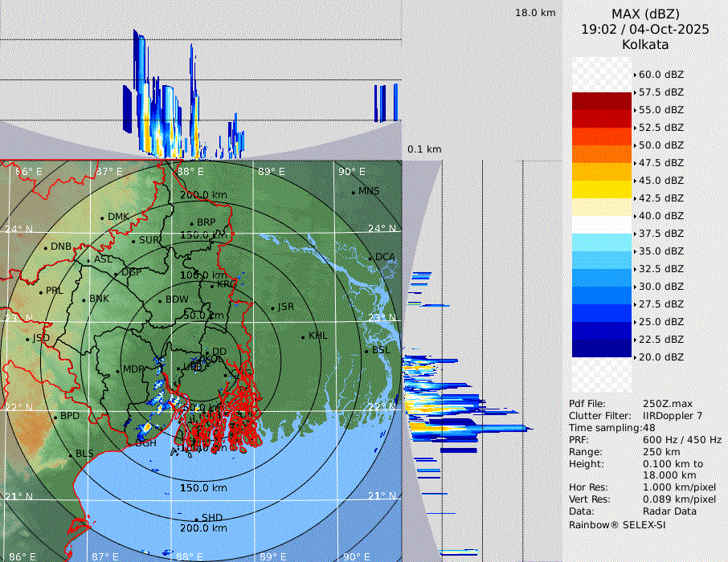
Task: Select the BPD station marker
Action: point(55,417)
